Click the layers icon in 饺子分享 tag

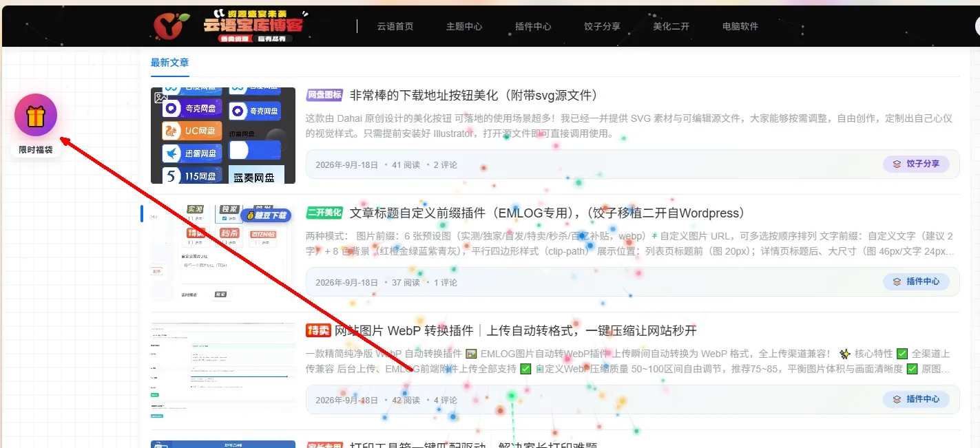pyautogui.click(x=897, y=164)
